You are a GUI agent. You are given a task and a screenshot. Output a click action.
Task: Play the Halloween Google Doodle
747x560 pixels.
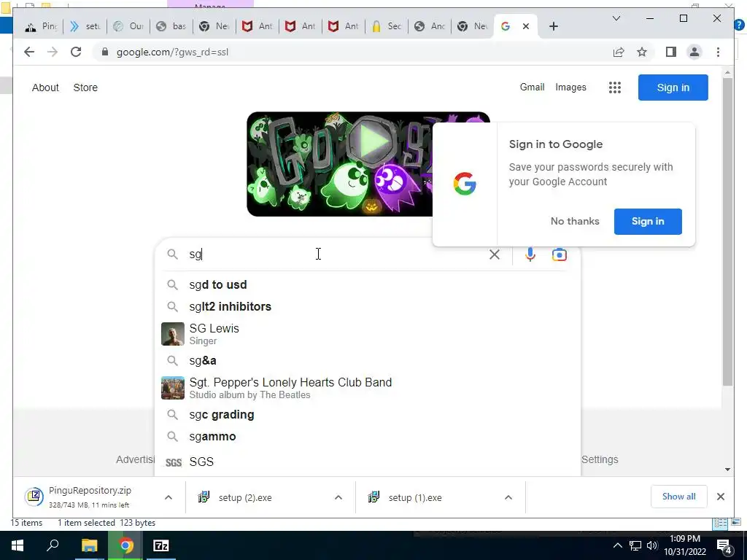[x=372, y=141]
